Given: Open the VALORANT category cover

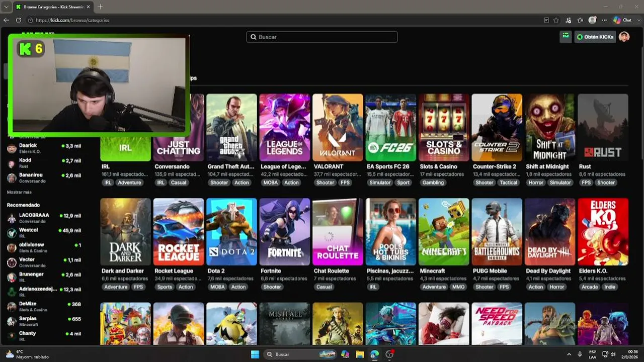Looking at the screenshot, I should click(338, 127).
